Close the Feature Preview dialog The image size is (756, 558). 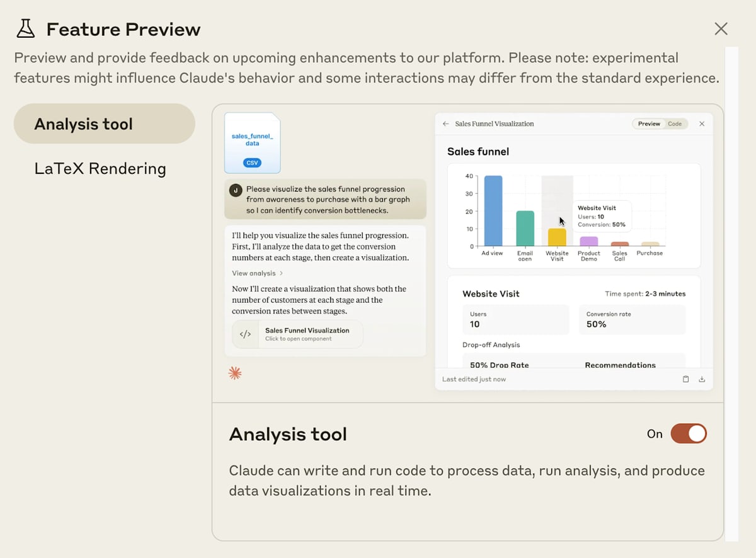pos(721,29)
